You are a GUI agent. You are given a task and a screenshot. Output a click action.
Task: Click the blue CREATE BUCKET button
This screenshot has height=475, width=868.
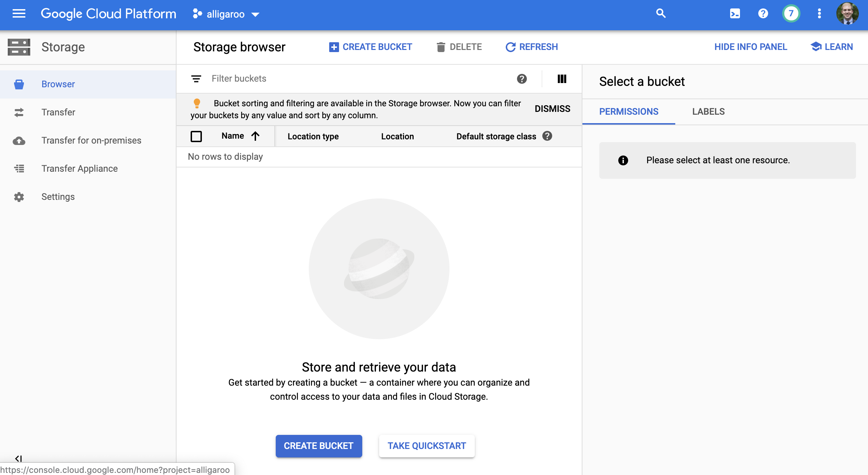click(319, 446)
